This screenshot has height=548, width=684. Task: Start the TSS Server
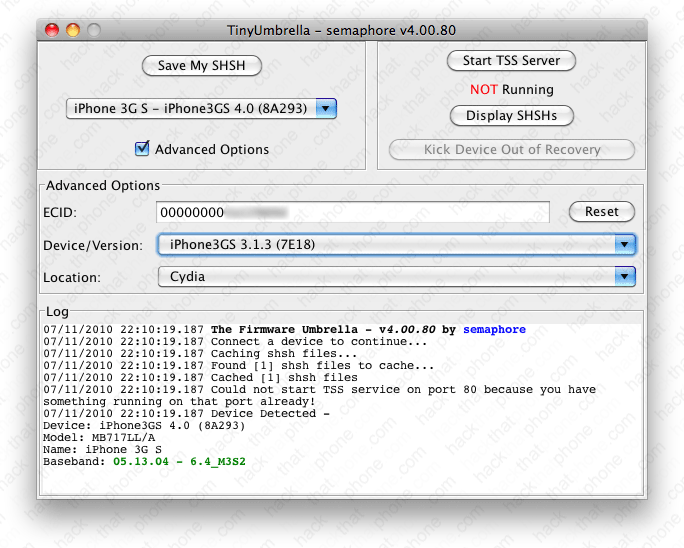point(511,61)
